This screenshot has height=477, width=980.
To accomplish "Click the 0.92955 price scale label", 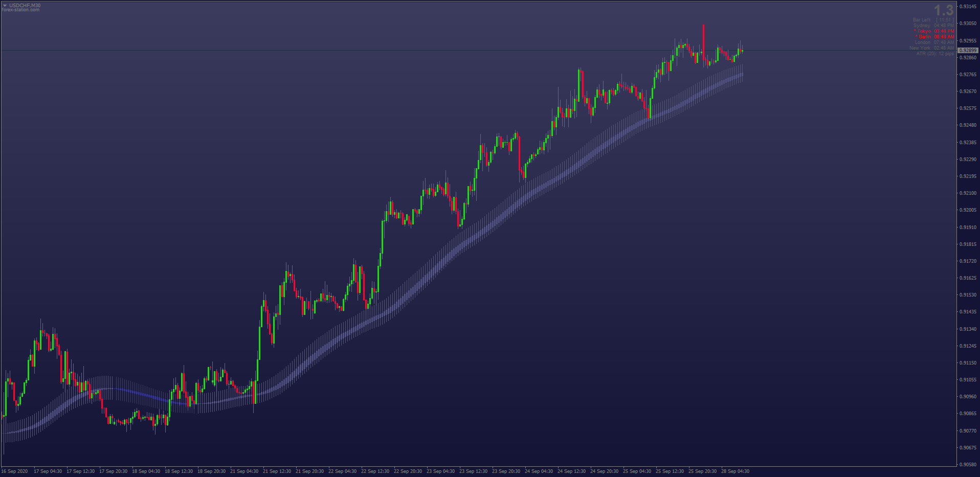I will [x=968, y=41].
